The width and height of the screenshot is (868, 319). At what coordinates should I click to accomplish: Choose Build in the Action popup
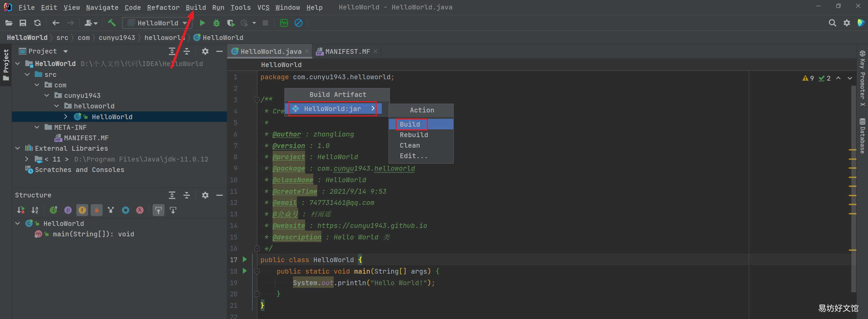coord(421,124)
